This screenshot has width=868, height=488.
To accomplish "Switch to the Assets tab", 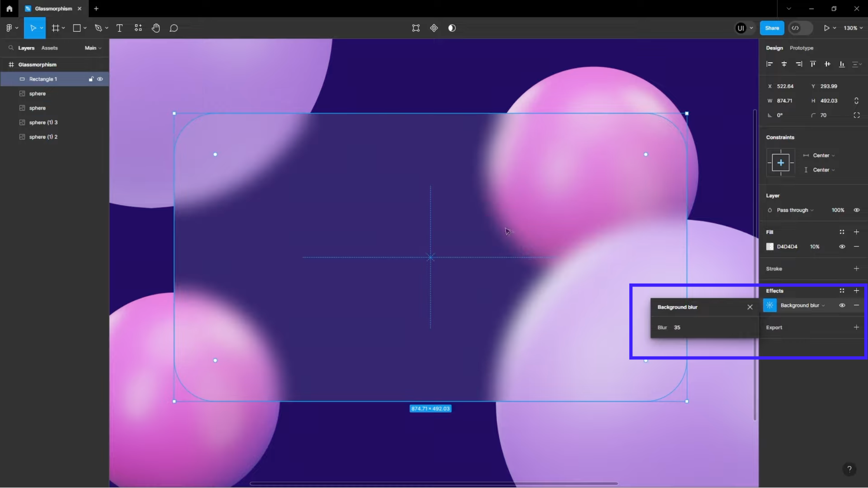I will [50, 48].
